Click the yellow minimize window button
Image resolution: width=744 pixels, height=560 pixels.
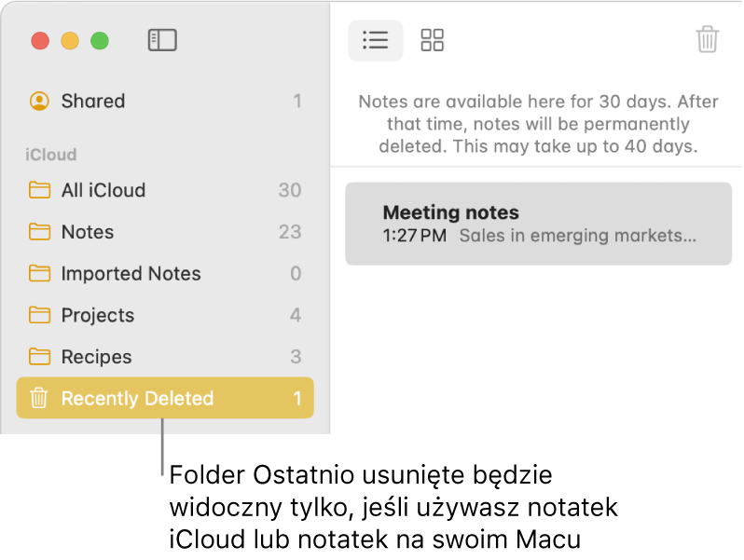tap(70, 40)
